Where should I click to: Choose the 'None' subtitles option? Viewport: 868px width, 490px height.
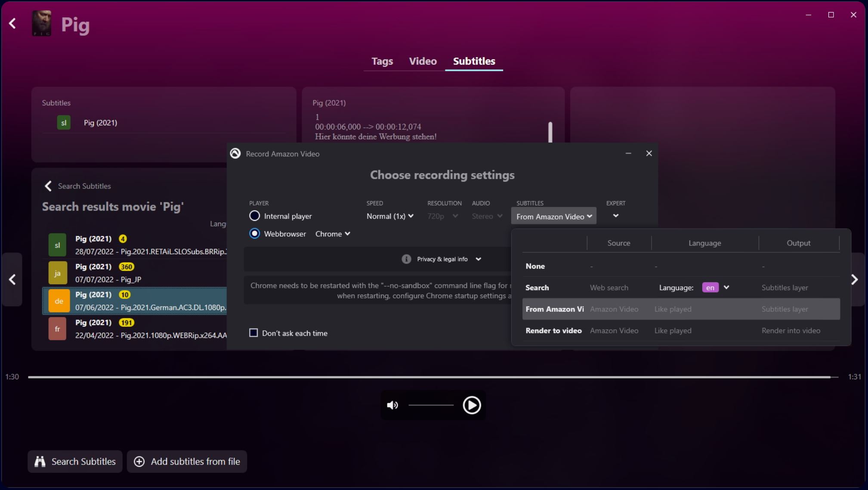(681, 266)
